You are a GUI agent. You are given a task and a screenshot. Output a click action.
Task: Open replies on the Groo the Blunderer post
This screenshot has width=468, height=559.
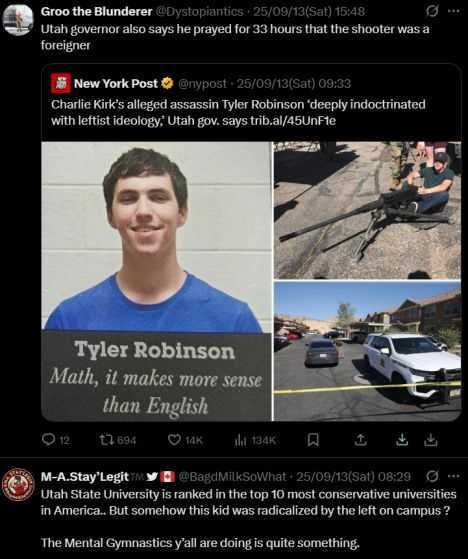(x=56, y=440)
